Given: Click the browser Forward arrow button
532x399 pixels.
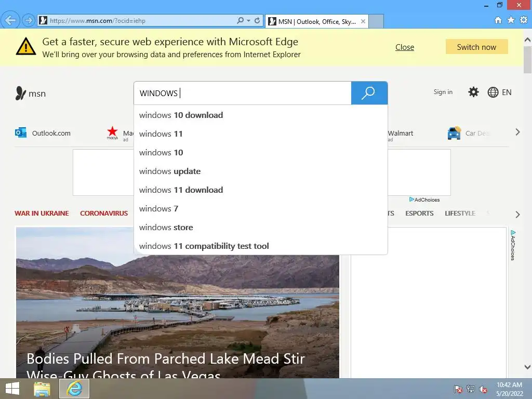Looking at the screenshot, I should [29, 20].
